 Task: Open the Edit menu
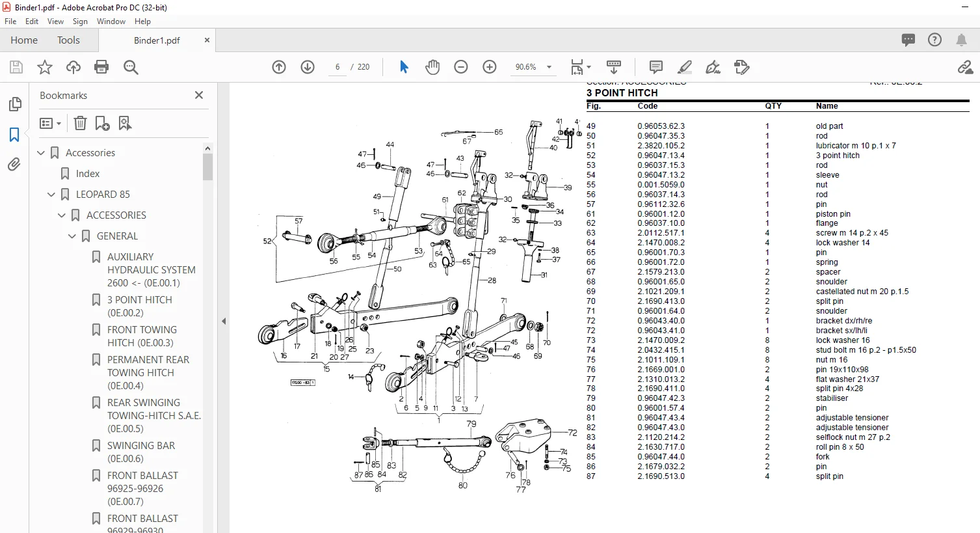click(x=32, y=21)
